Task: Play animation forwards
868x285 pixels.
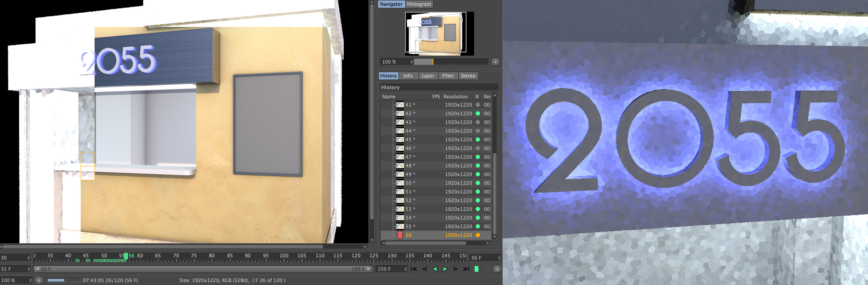Action: pyautogui.click(x=445, y=269)
